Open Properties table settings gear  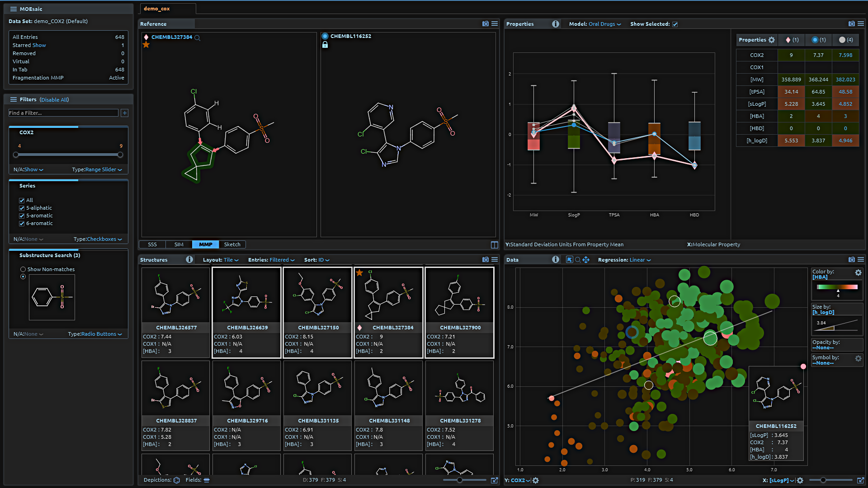click(x=772, y=40)
